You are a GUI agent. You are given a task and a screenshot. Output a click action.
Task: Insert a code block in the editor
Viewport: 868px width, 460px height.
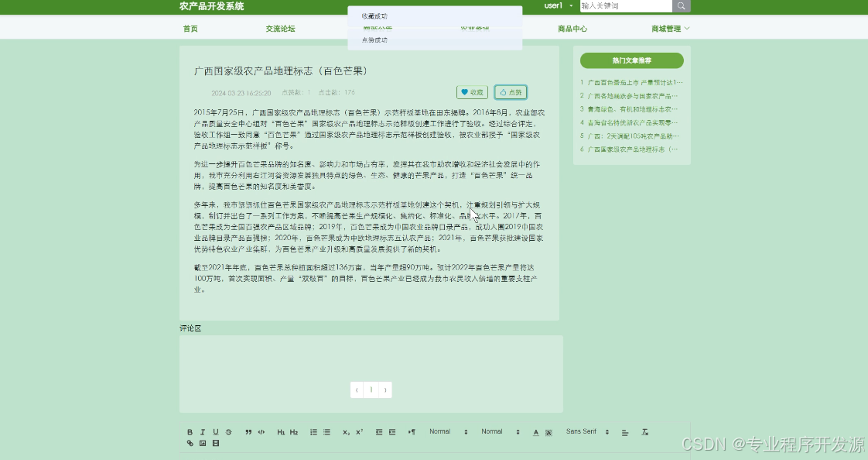point(261,432)
